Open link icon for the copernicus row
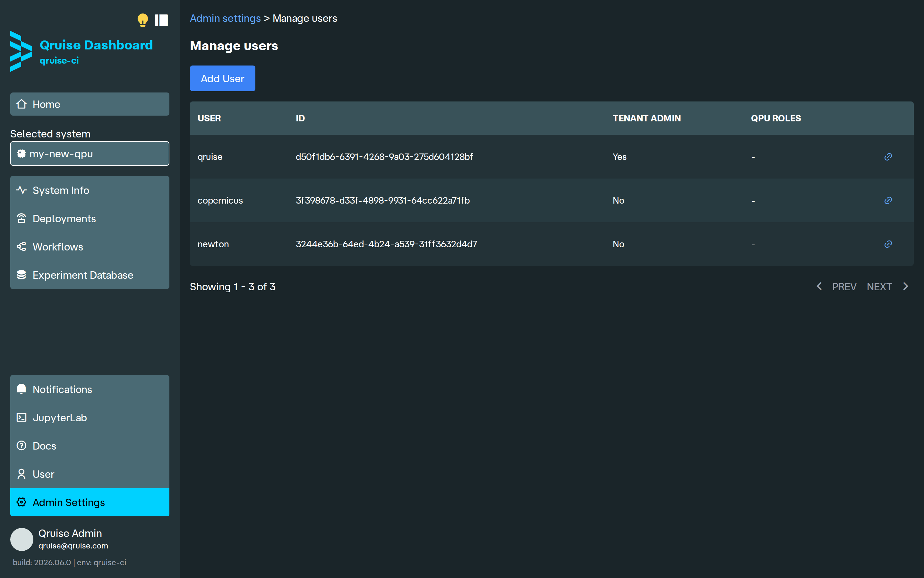The image size is (924, 578). coord(888,200)
